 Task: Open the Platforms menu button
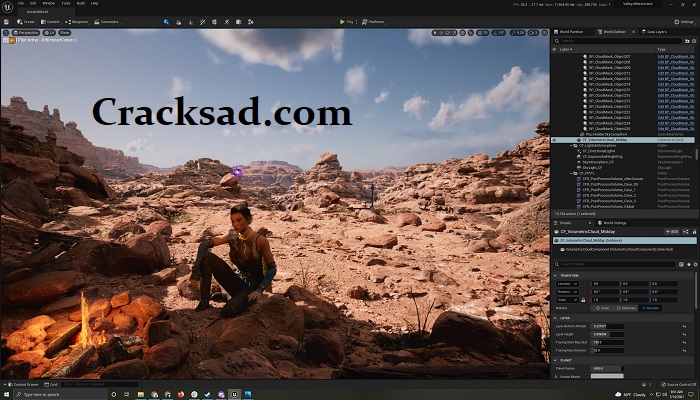pyautogui.click(x=373, y=21)
